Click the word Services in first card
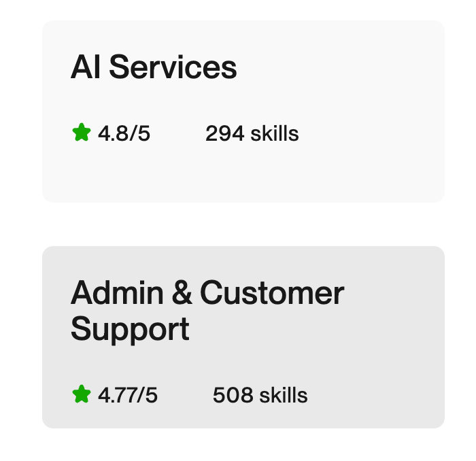Viewport: 476px width, 461px height. point(173,68)
